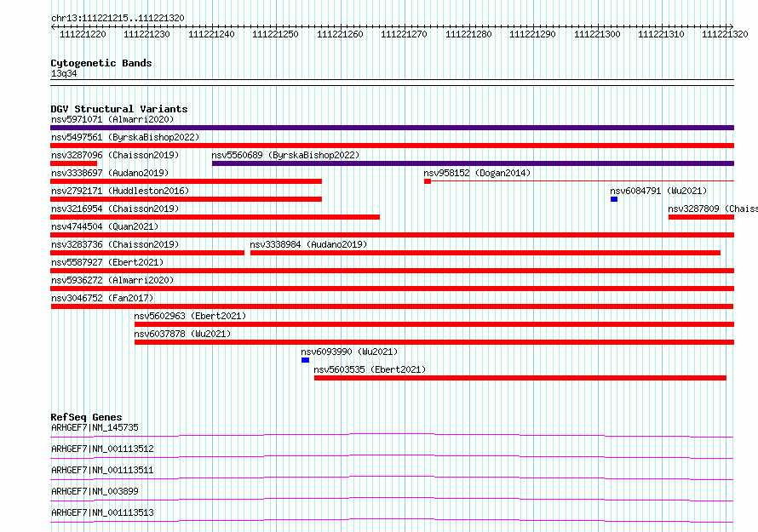The image size is (758, 532).
Task: Click the nsv3287096 (Chaisson2019) short red bar
Action: (73, 163)
